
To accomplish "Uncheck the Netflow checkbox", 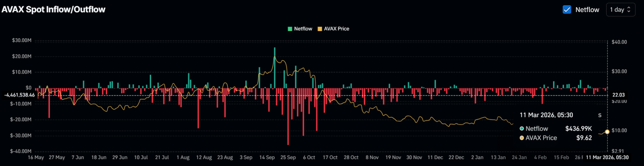I will [567, 10].
